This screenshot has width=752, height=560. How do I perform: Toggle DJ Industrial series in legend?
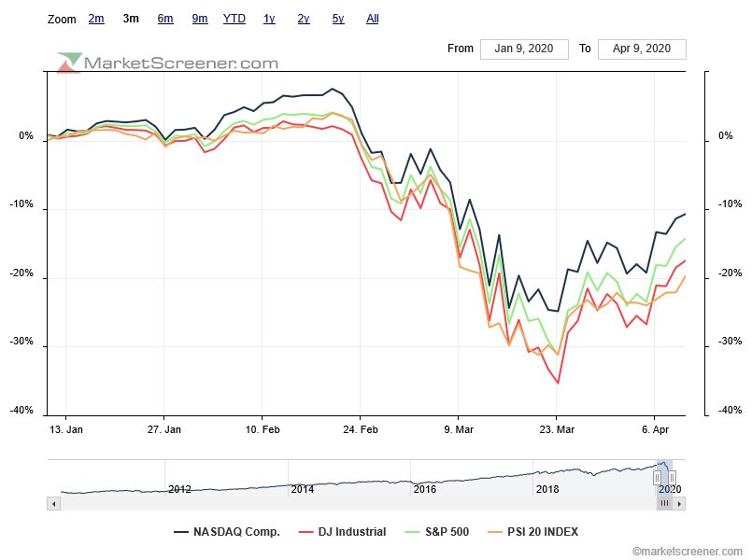343,532
